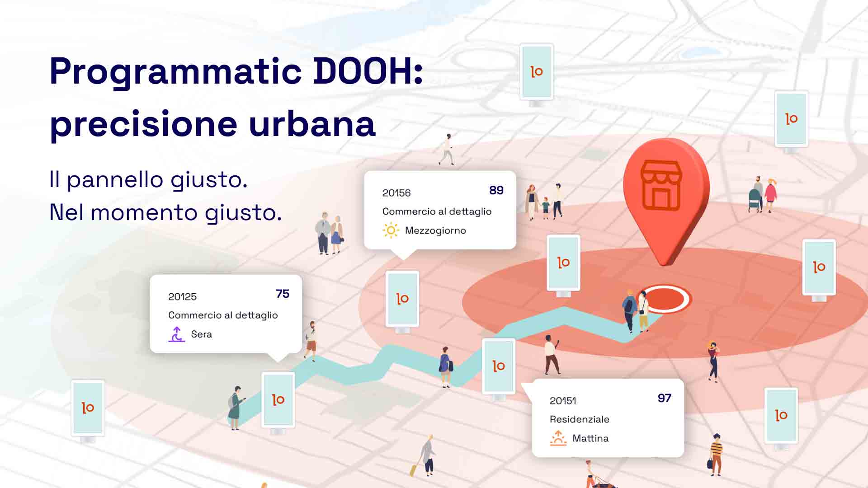Click the 'lo' panel at the top right corner
The image size is (868, 488).
click(x=791, y=118)
